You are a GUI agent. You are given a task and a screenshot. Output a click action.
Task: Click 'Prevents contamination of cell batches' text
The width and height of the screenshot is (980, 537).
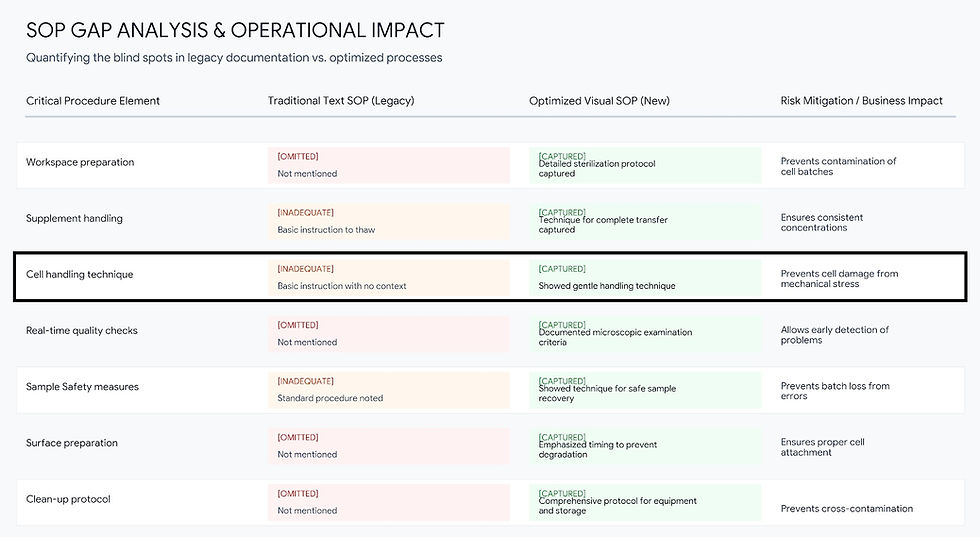[838, 166]
